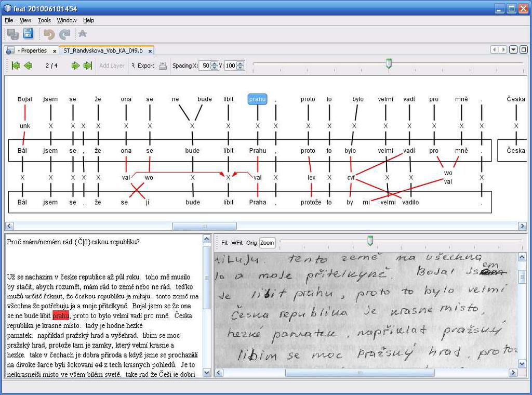The image size is (532, 395).
Task: Click the image horizontal scrollbar thumb
Action: [x=360, y=373]
